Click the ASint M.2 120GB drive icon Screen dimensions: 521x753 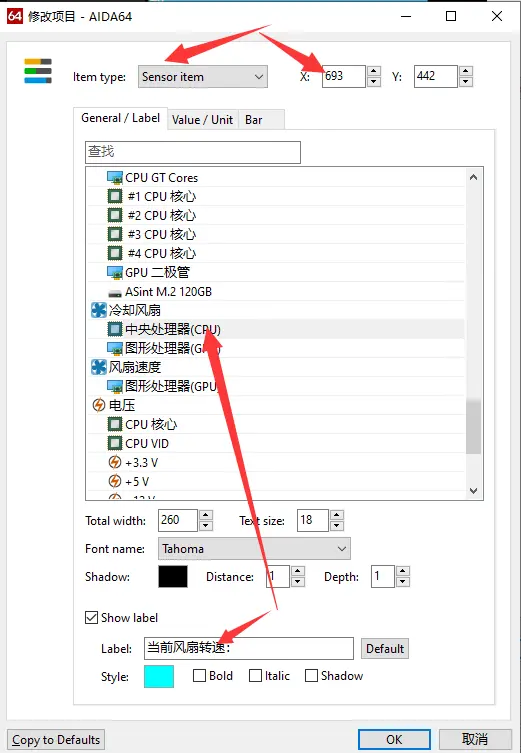(115, 292)
